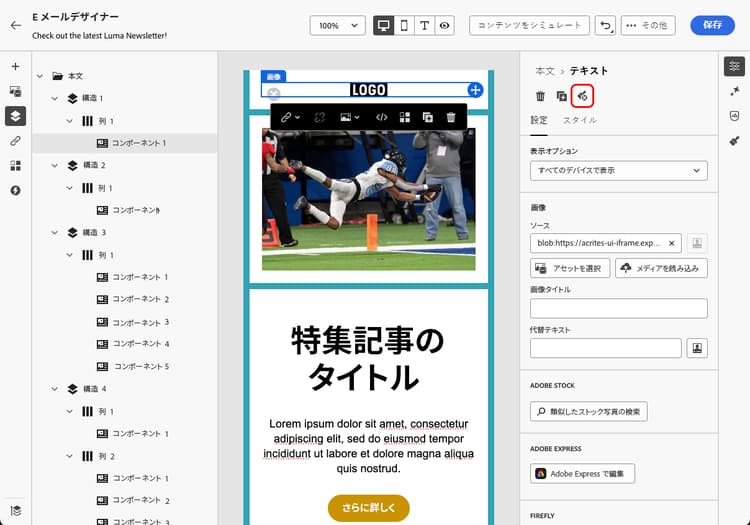Click the plus add icon in left rail
Viewport: 750px width, 525px height.
coord(15,66)
